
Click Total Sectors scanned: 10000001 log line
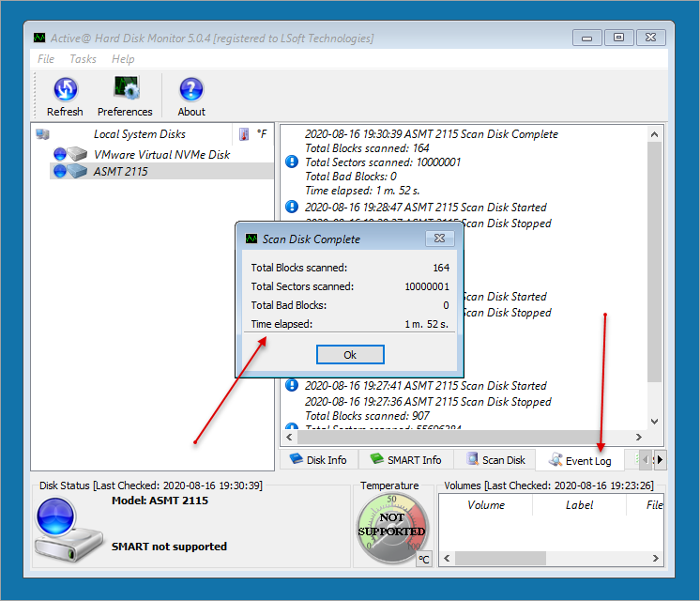[x=383, y=162]
